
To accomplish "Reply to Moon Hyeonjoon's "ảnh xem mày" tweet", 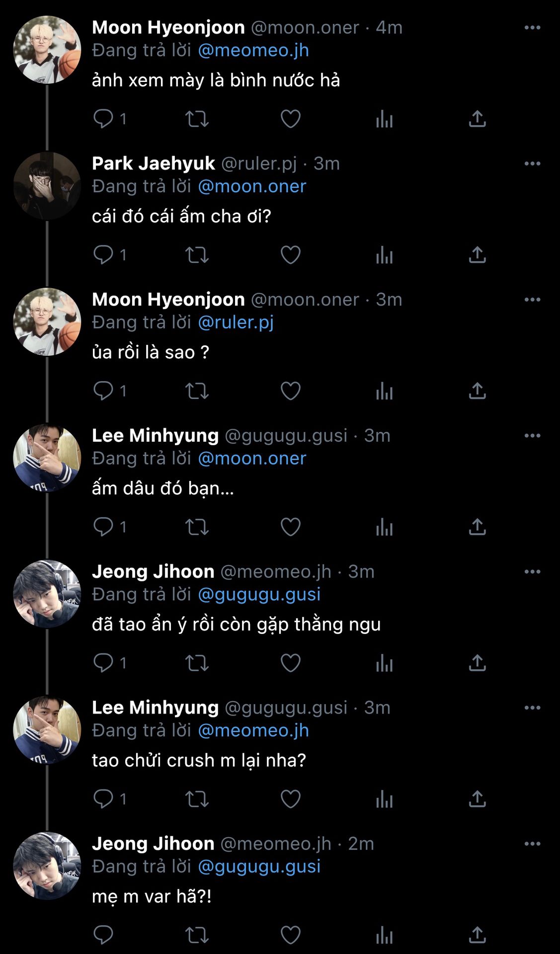I will coord(103,119).
